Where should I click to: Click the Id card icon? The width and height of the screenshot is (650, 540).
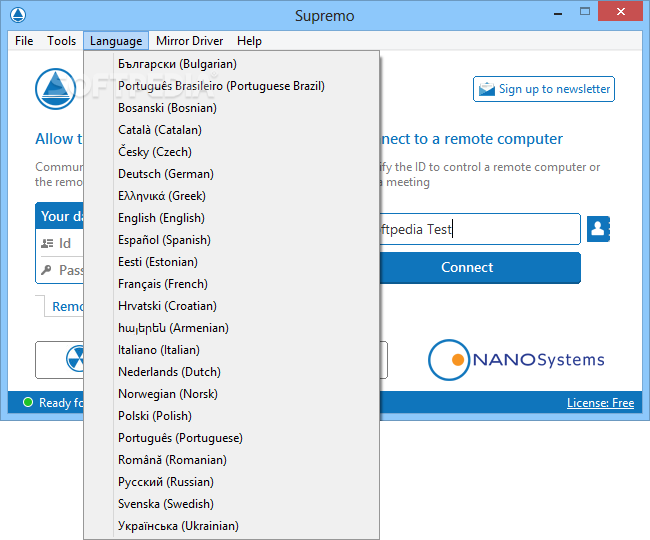coord(47,243)
